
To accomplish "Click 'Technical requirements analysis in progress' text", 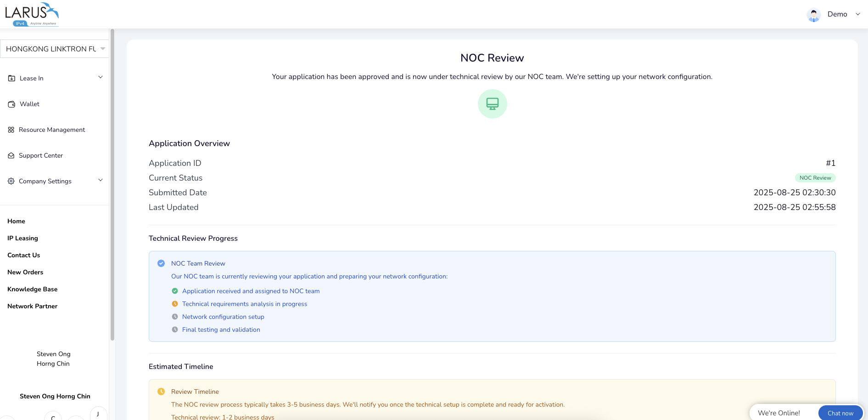I will 245,304.
